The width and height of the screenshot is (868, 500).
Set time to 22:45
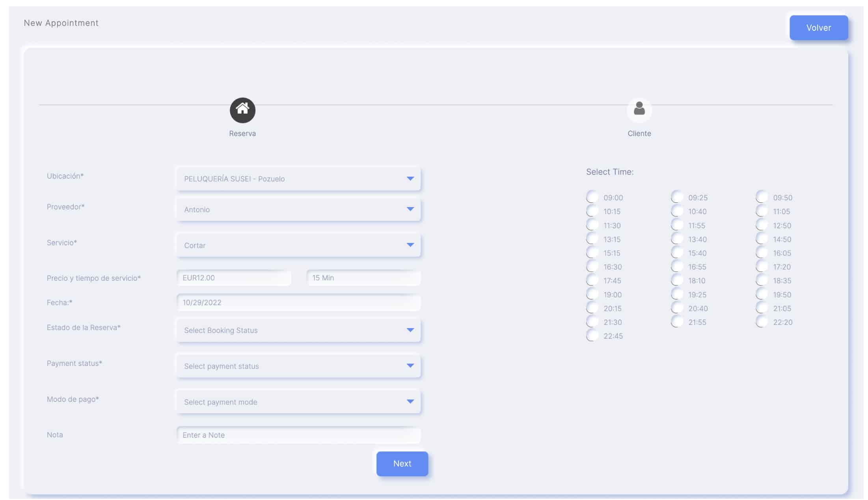point(592,335)
